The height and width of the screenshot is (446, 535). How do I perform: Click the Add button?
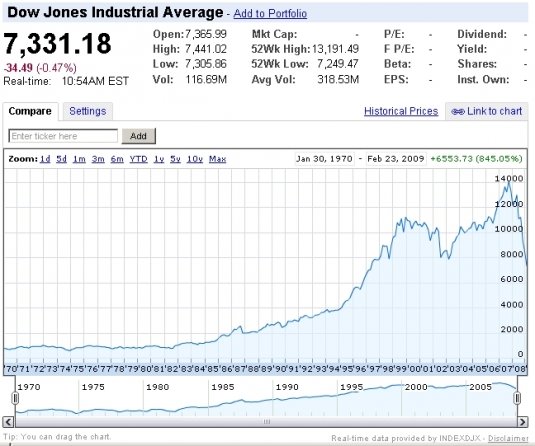[139, 136]
